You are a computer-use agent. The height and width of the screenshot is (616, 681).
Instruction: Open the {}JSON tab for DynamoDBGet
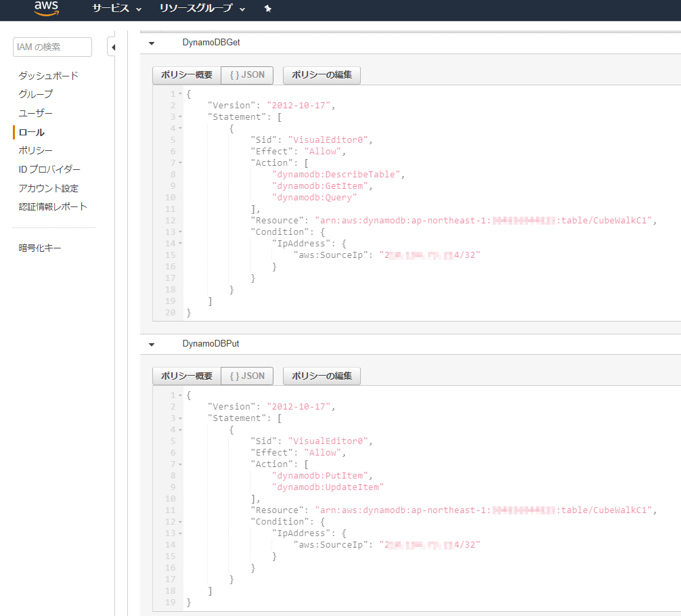click(x=246, y=75)
